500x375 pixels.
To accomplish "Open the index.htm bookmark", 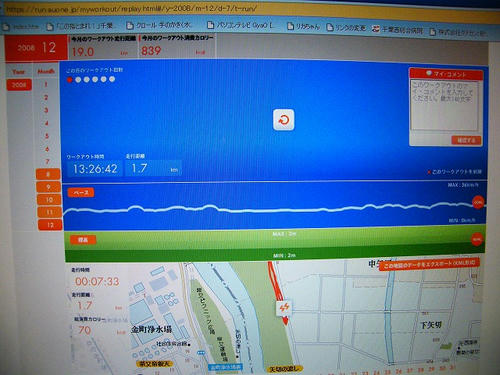I will click(21, 26).
